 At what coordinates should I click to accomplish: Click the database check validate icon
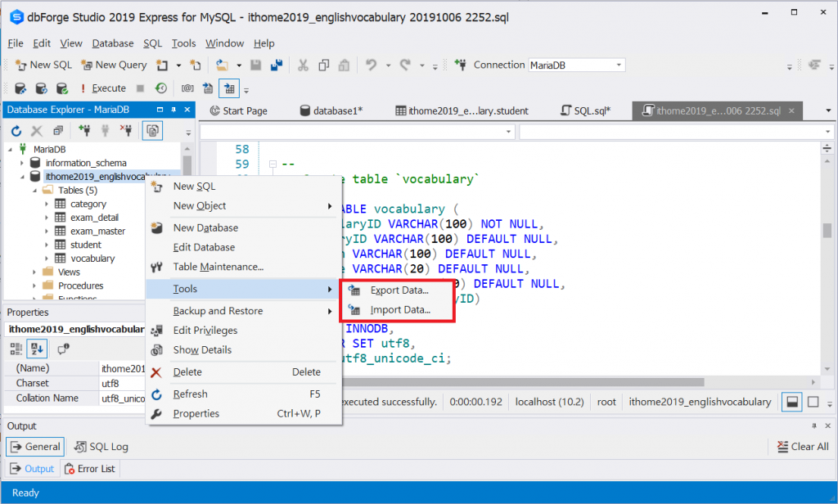point(62,88)
